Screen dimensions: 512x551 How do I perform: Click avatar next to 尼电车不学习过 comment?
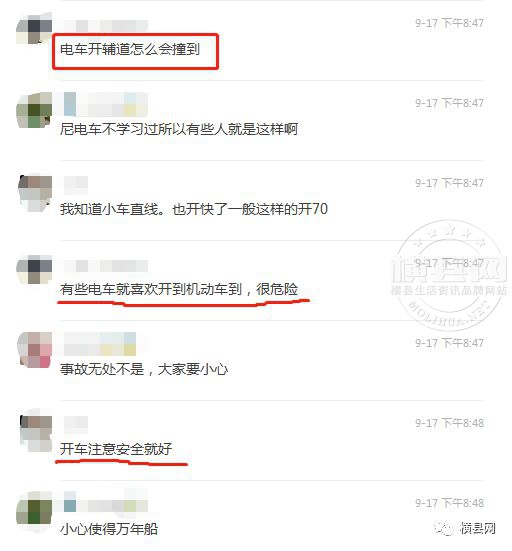coord(34,110)
